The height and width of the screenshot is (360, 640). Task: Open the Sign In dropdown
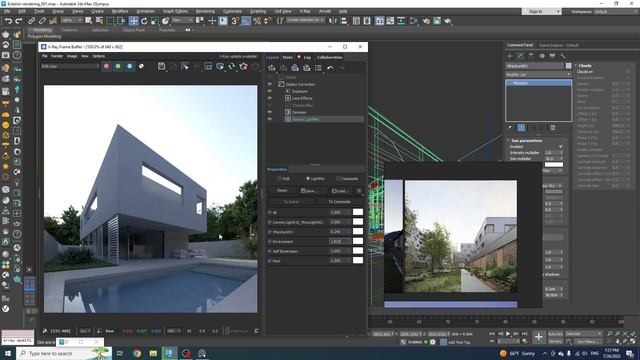541,11
